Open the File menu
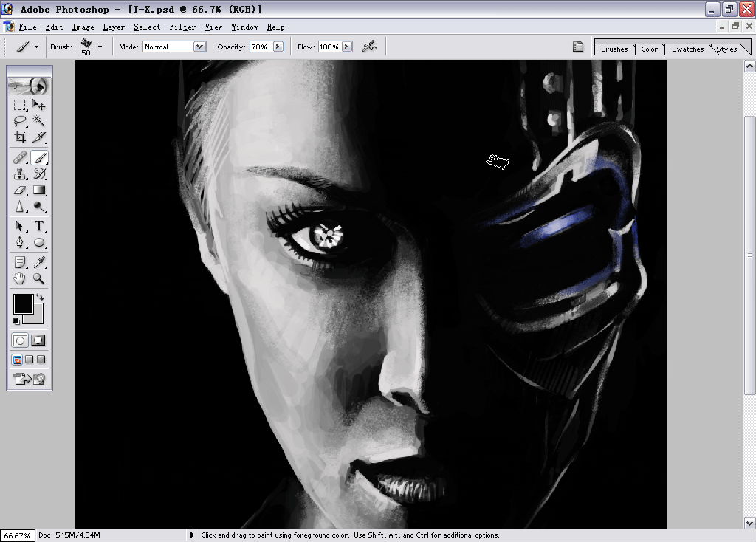The height and width of the screenshot is (542, 756). pos(27,27)
